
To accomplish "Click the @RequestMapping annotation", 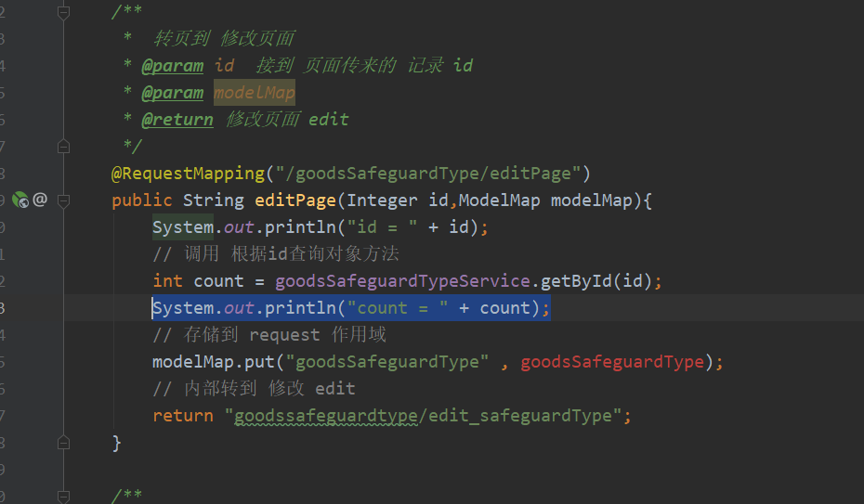I will pos(188,174).
